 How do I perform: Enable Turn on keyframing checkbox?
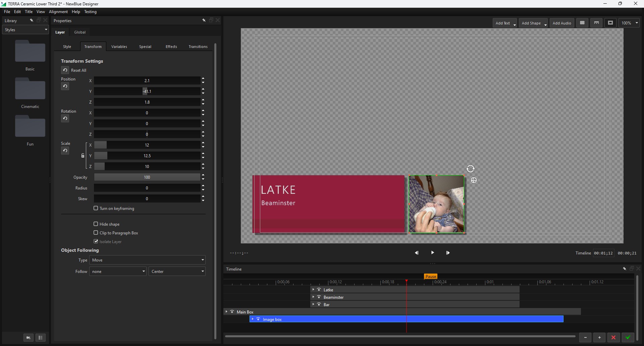96,208
